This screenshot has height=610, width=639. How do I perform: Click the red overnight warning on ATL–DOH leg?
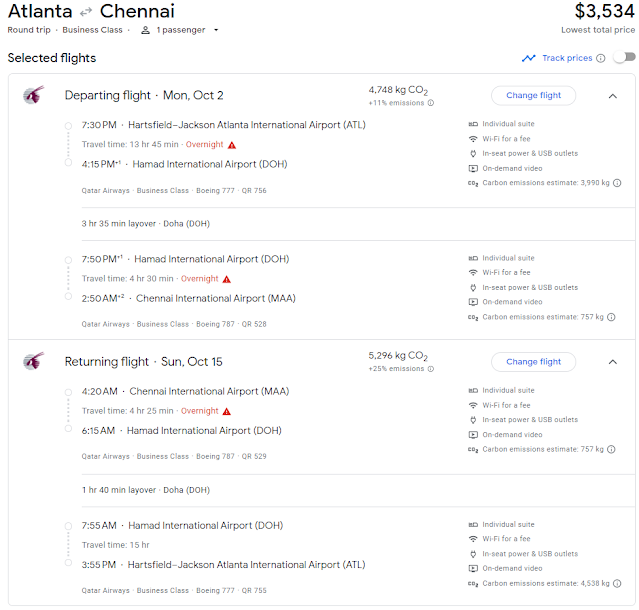point(232,145)
